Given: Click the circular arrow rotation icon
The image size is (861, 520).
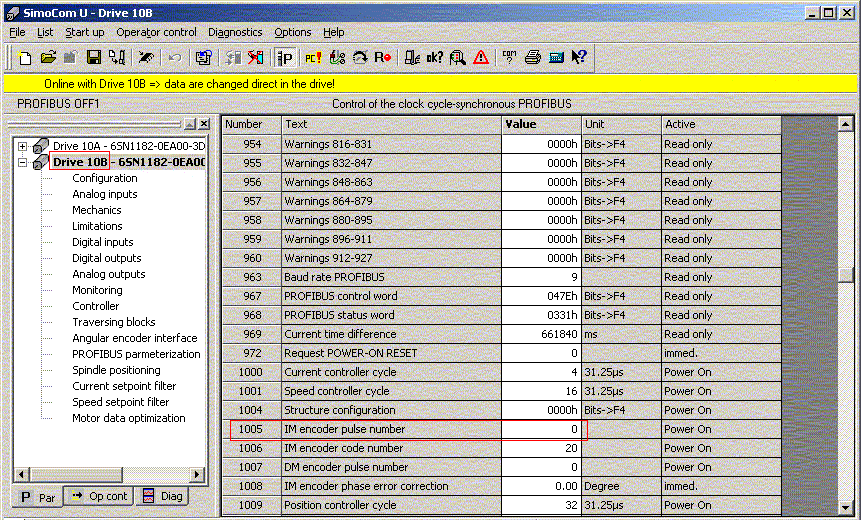Looking at the screenshot, I should click(x=360, y=57).
